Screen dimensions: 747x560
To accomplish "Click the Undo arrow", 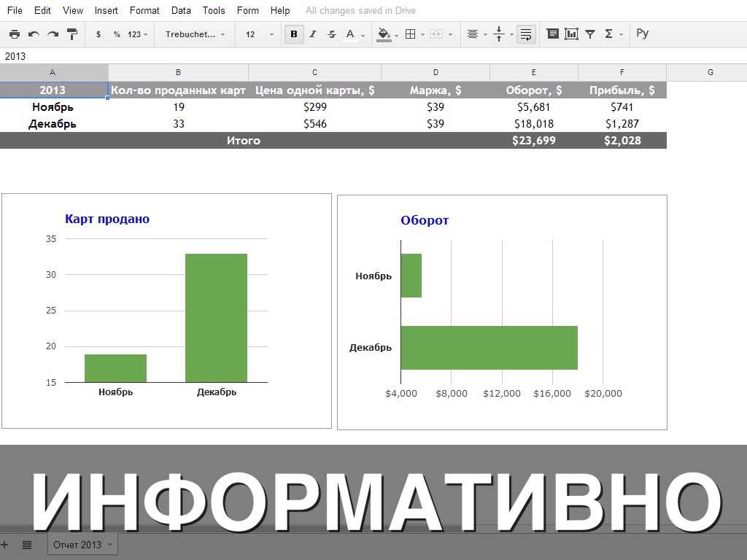I will tap(34, 34).
